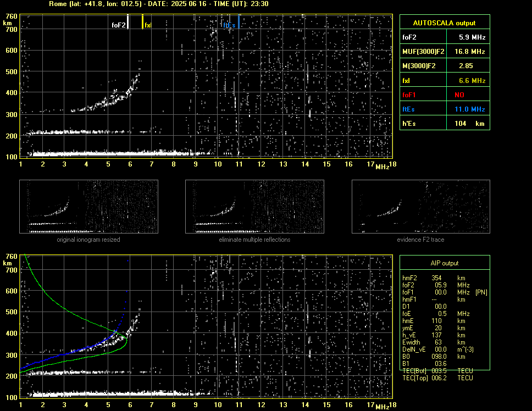532x411 pixels.
Task: Click the '10' MHz label on top ionogram axis
Action: click(x=218, y=164)
